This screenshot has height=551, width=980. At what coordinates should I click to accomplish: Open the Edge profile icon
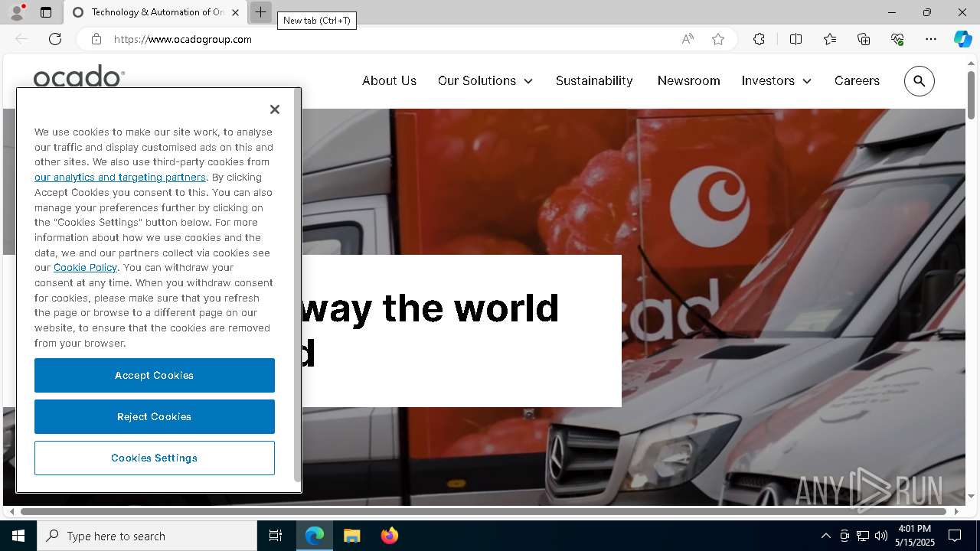[x=16, y=12]
